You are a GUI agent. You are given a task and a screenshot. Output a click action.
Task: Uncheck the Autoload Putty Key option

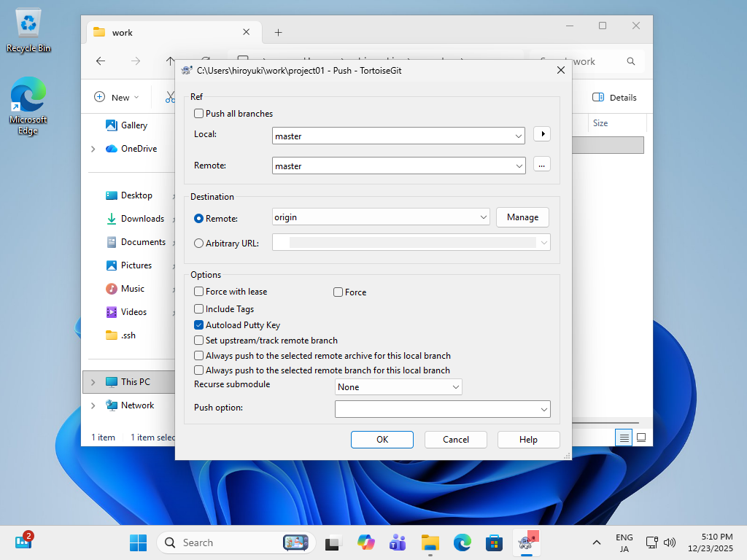pyautogui.click(x=199, y=325)
